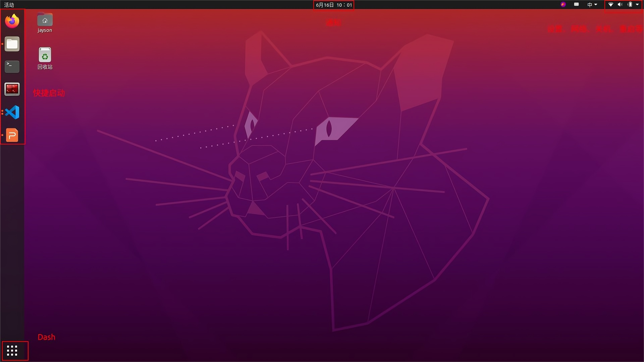644x362 pixels.
Task: Click the keyboard indicator in top bar
Action: coord(576,5)
